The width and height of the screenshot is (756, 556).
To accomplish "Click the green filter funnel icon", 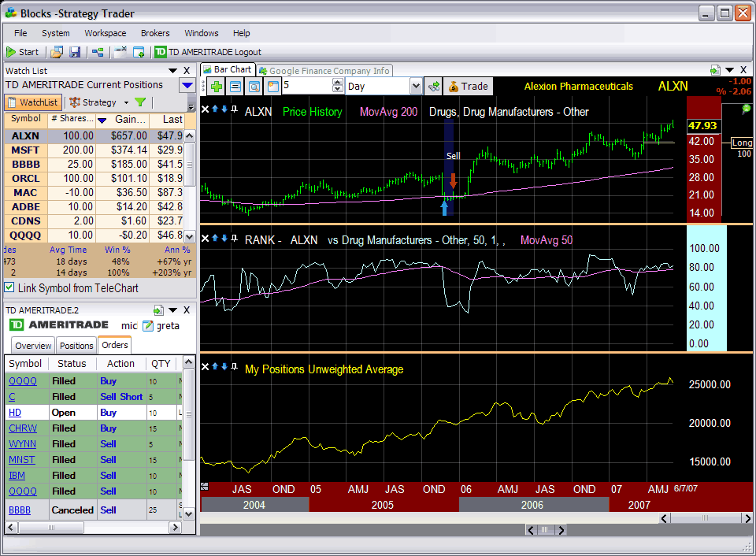I will coord(140,102).
